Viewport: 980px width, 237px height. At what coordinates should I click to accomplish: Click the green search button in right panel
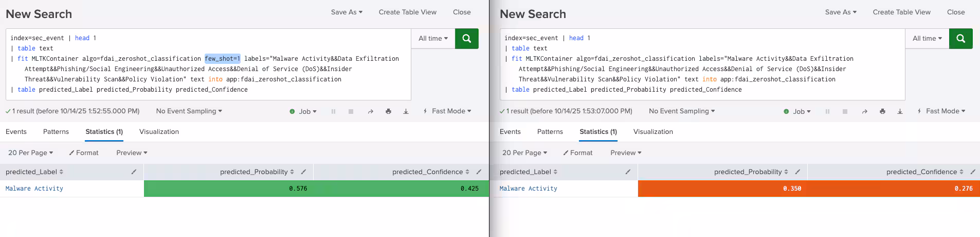[960, 39]
